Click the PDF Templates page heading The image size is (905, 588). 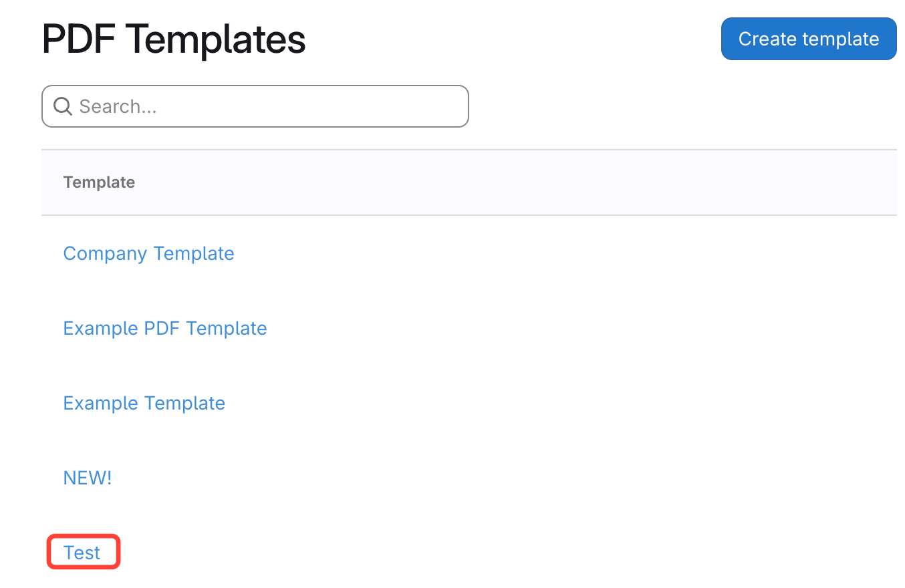point(174,39)
